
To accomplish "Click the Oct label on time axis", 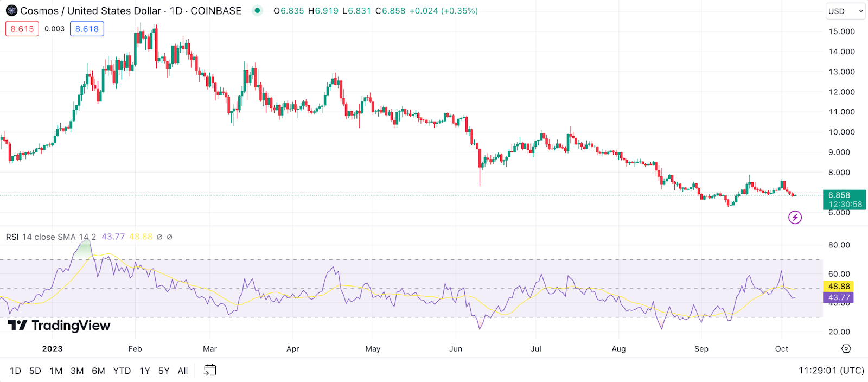I will [x=782, y=349].
